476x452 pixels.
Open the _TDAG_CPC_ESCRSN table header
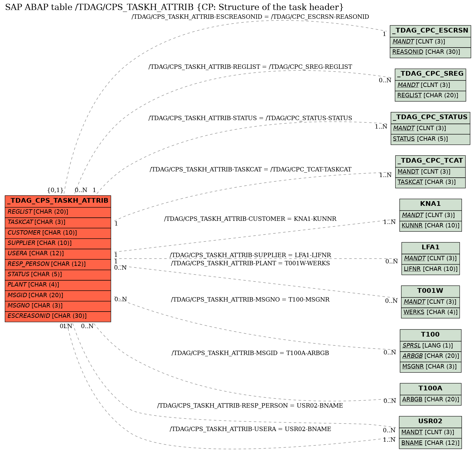(x=430, y=31)
